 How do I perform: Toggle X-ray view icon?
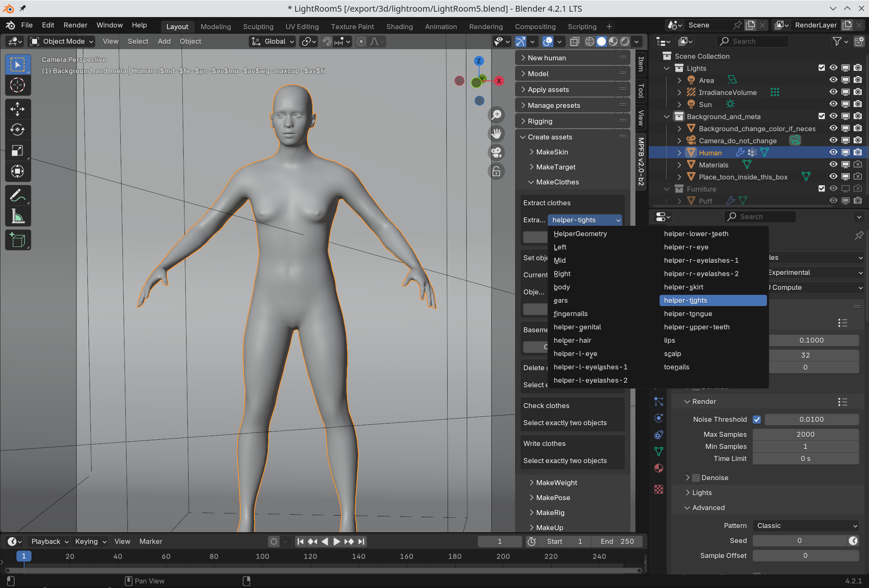point(575,41)
